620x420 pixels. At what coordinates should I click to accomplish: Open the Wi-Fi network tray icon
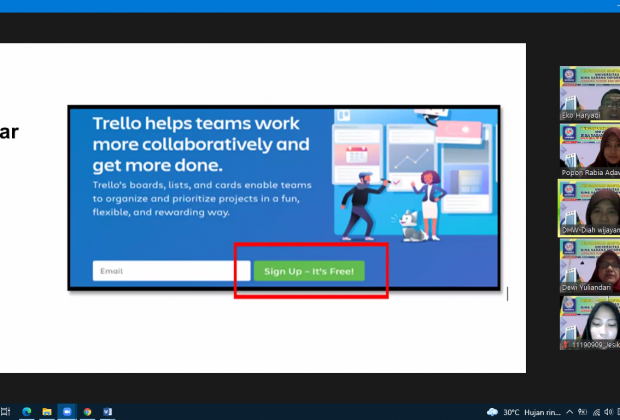(x=596, y=412)
